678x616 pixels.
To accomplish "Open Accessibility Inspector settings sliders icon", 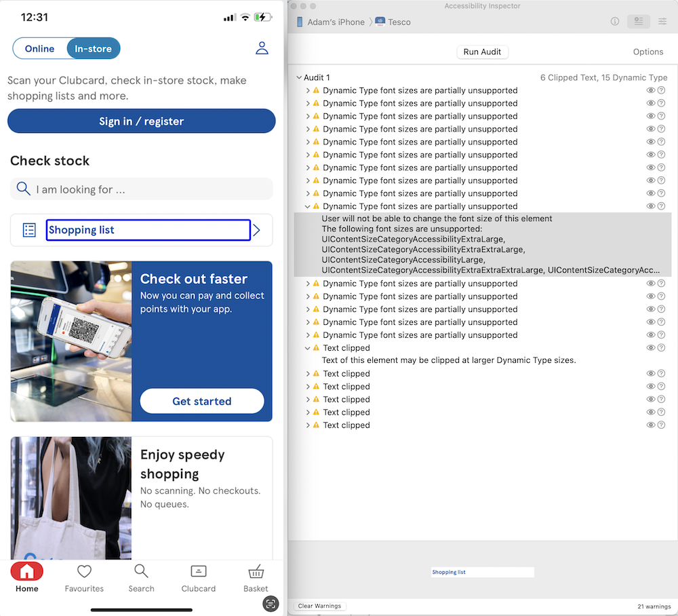I will coord(662,21).
